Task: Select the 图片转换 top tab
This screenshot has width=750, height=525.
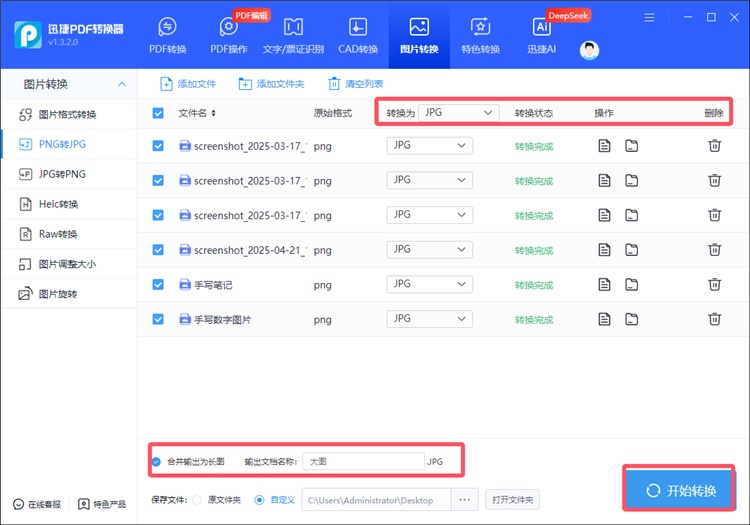Action: point(419,35)
